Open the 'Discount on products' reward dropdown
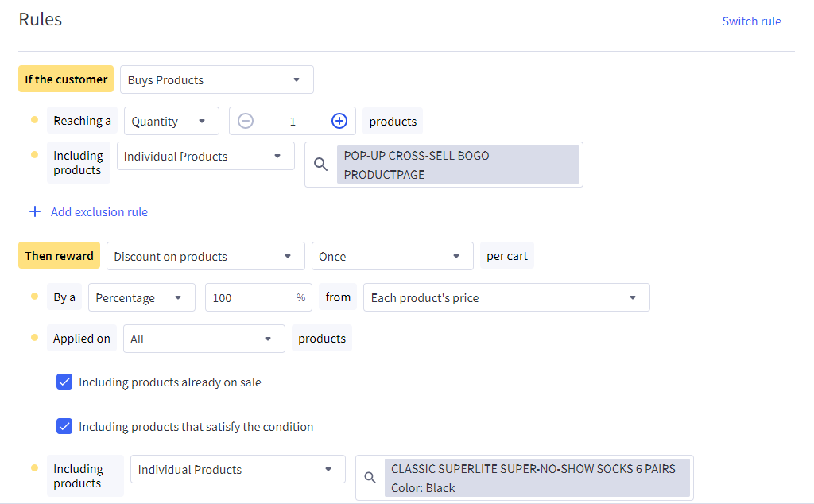This screenshot has height=504, width=814. [x=205, y=257]
